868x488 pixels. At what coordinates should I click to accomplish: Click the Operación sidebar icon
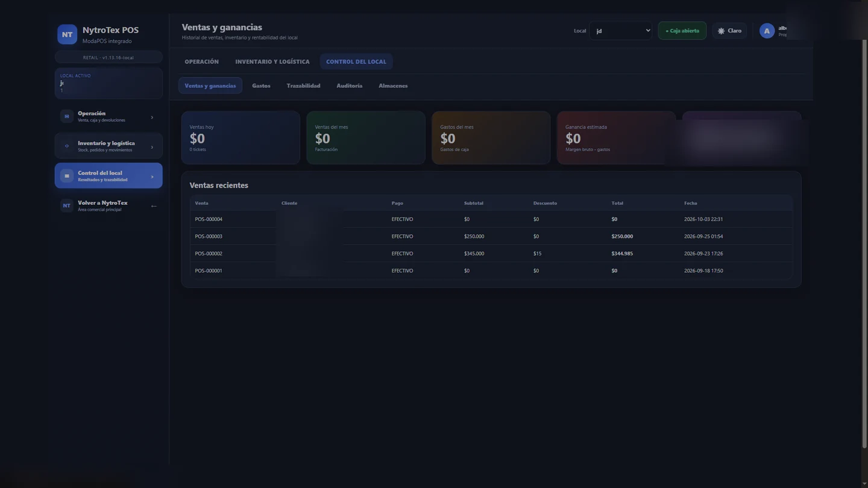tap(67, 116)
